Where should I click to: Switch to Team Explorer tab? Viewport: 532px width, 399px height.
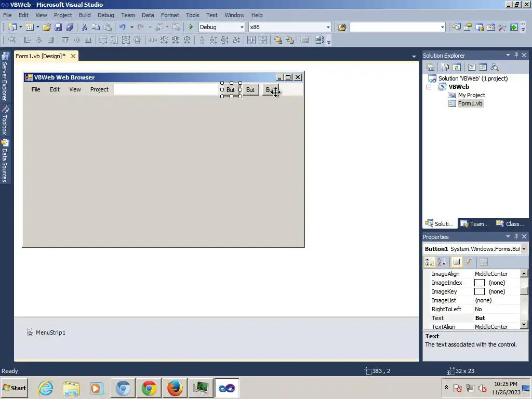(x=475, y=224)
